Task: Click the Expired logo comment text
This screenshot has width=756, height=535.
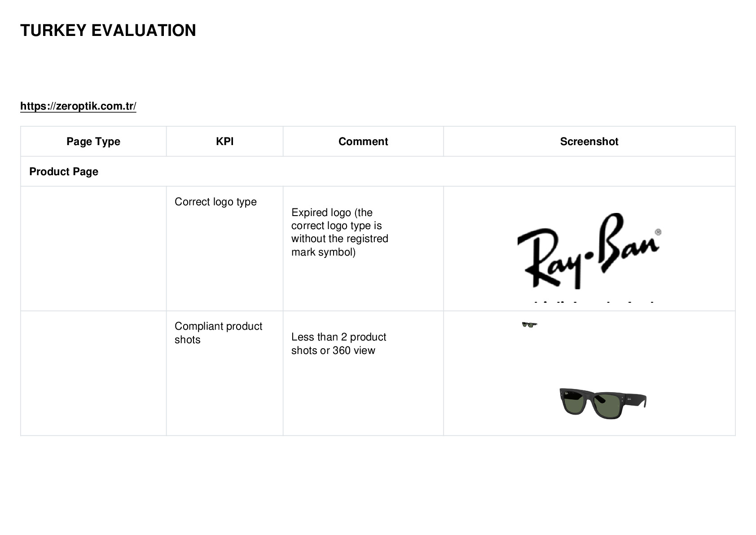Action: tap(340, 232)
